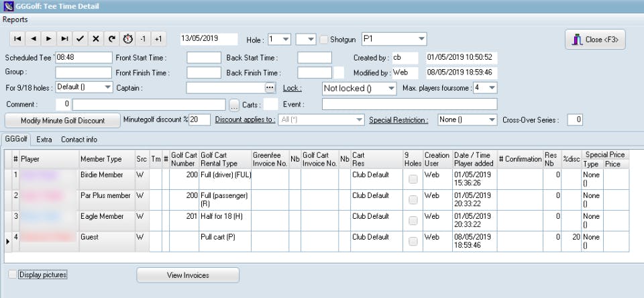The width and height of the screenshot is (644, 298).
Task: Click the 'Full (driver) (FUL)' cell
Action: pos(225,179)
